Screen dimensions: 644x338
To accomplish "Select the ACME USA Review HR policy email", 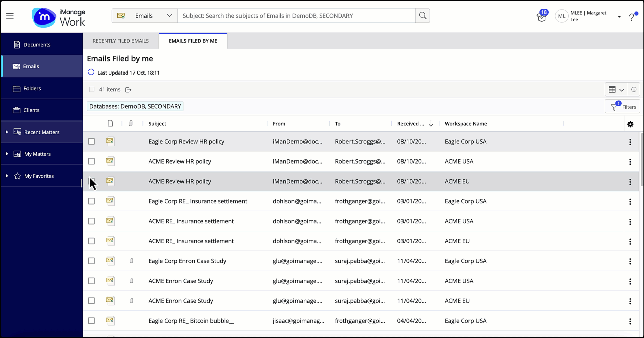I will pos(91,161).
